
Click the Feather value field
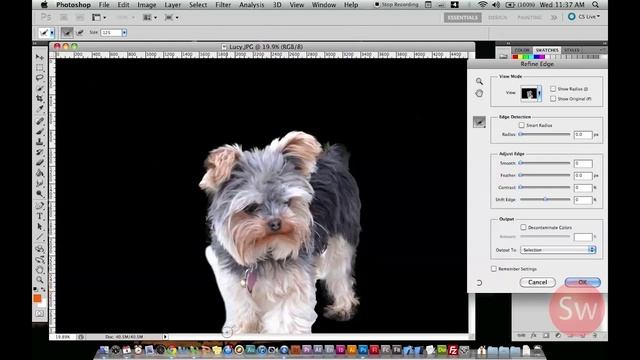point(582,176)
